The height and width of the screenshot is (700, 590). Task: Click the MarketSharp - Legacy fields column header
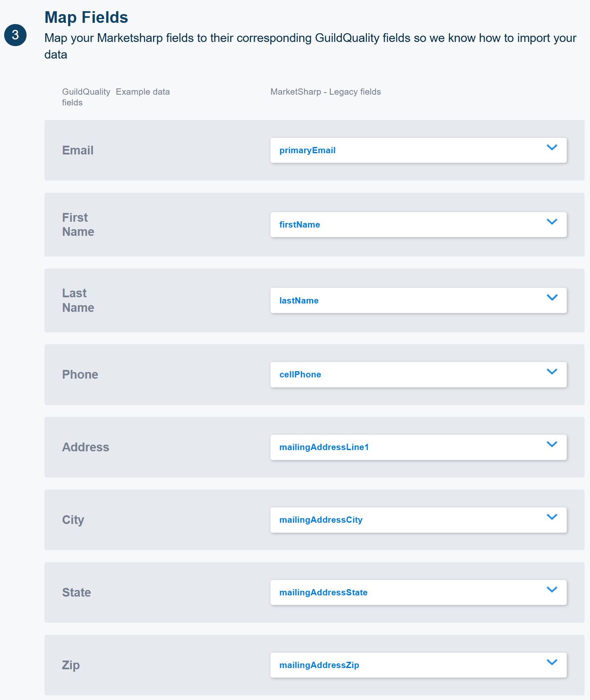326,92
